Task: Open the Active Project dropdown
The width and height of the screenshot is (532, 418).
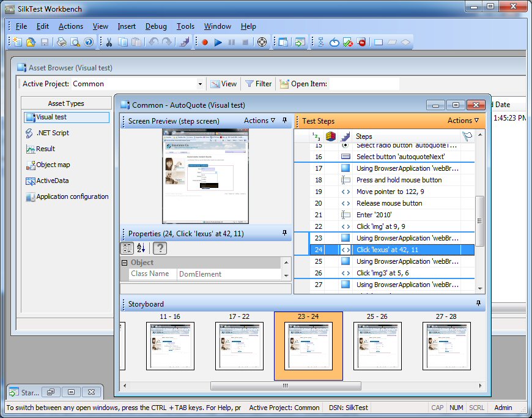Action: pos(200,84)
